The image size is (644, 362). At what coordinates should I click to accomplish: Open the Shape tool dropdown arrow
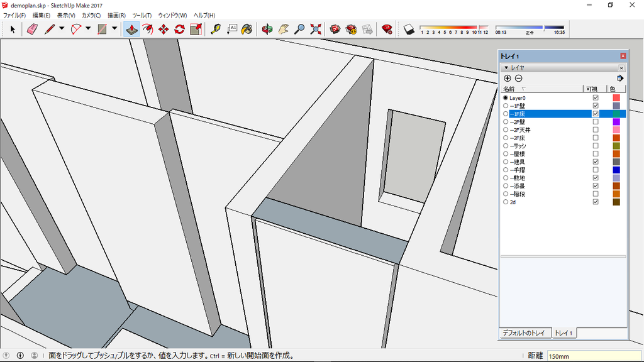click(x=114, y=29)
